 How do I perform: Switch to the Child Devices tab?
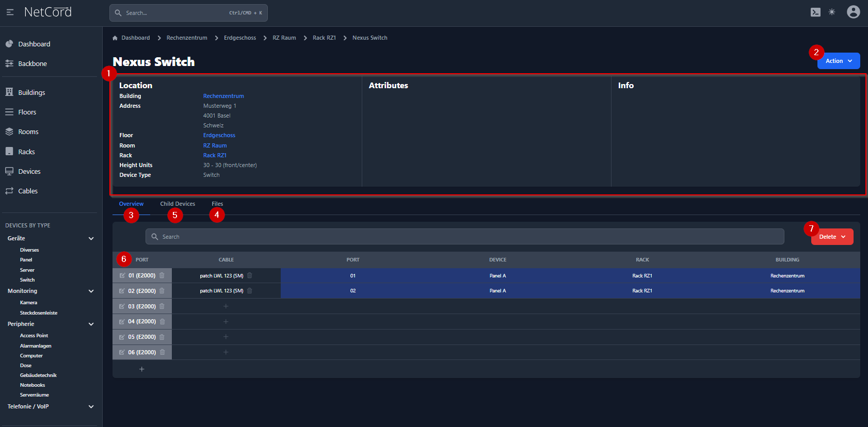point(178,204)
